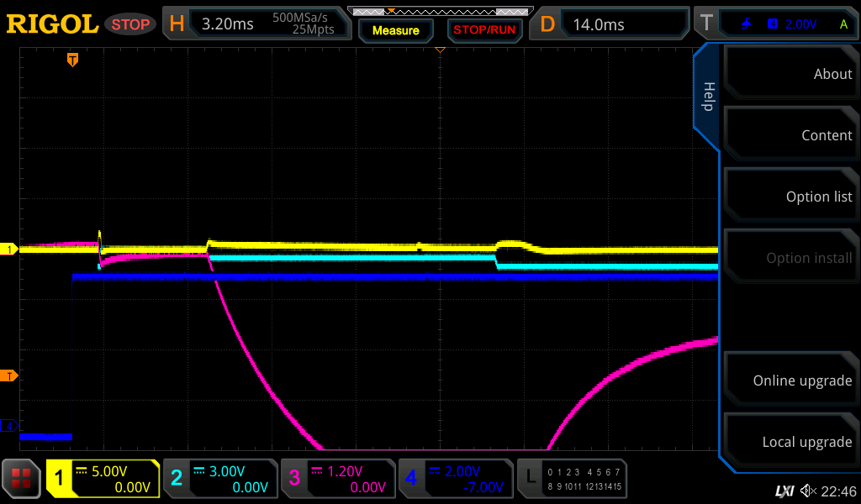Screen dimensions: 861x504
Task: Click the orange trigger position marker
Action: 73,60
